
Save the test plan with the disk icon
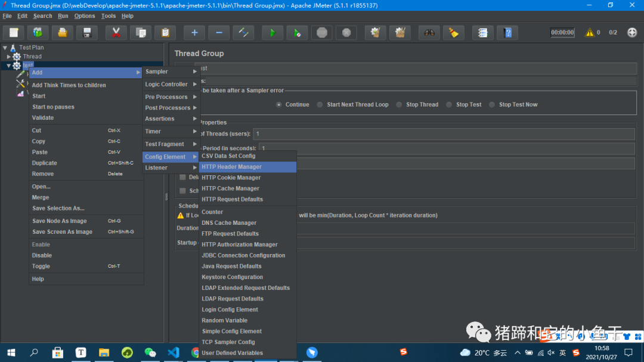(87, 32)
